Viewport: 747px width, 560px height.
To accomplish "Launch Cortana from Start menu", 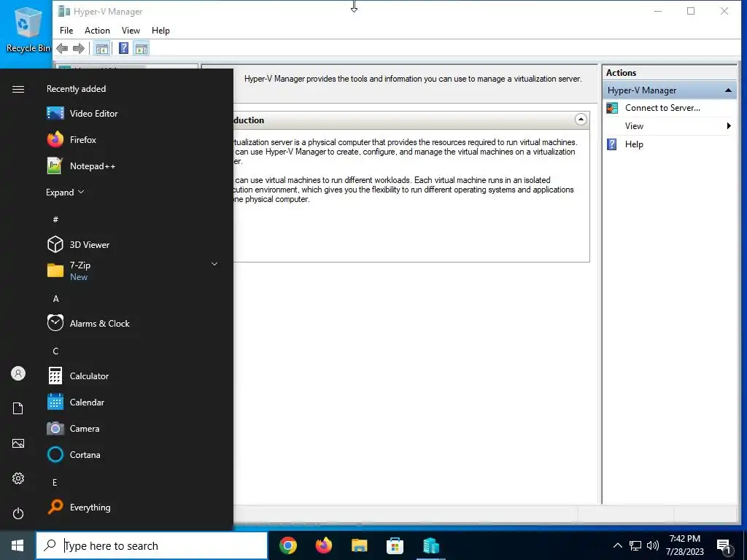I will [x=133, y=454].
